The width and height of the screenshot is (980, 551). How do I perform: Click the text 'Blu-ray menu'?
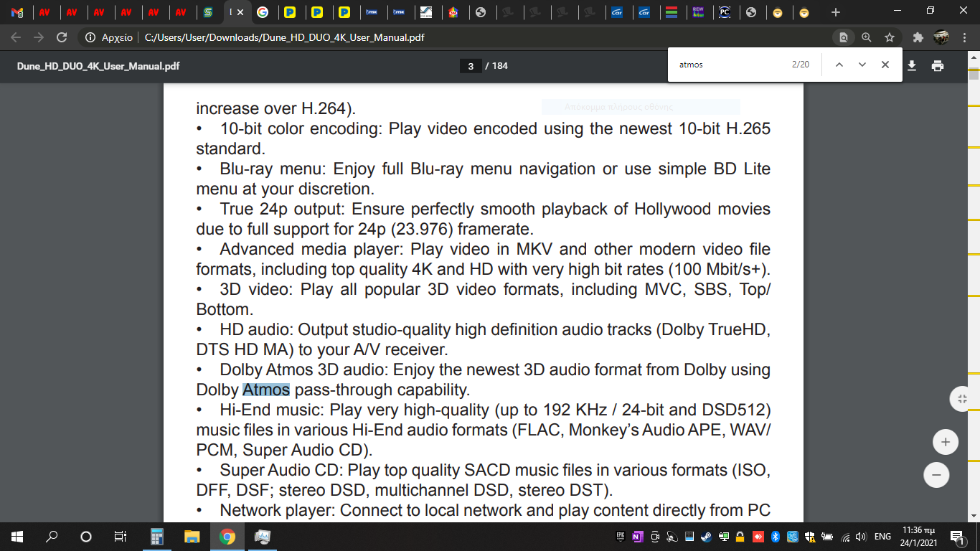pyautogui.click(x=271, y=169)
